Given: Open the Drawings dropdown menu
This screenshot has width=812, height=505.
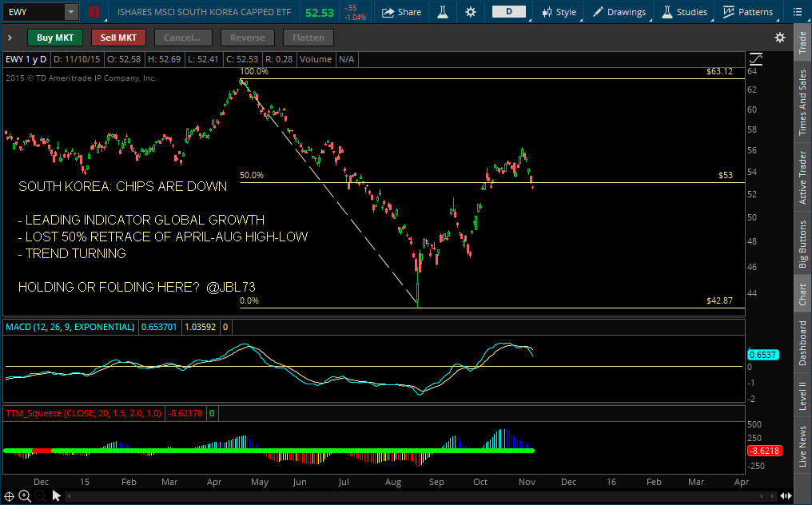Looking at the screenshot, I should tap(619, 12).
